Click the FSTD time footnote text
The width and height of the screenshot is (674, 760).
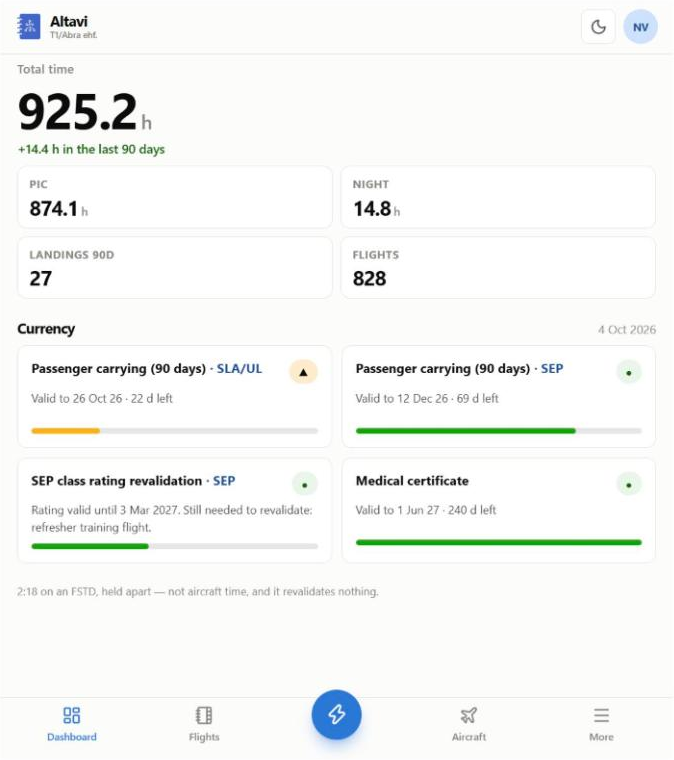[198, 591]
